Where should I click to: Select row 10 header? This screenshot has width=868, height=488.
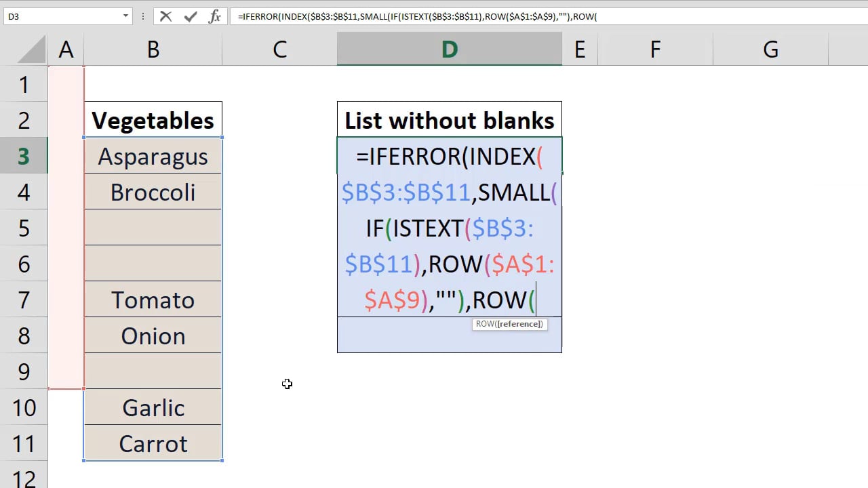pyautogui.click(x=24, y=407)
